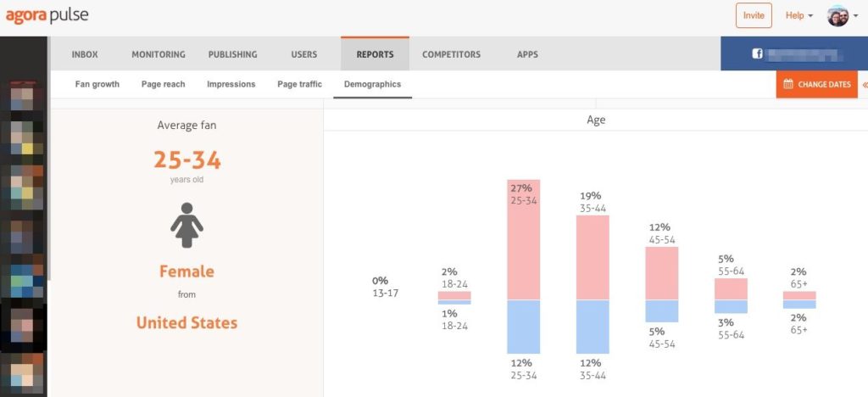Click the blue male 65+ bar
The width and height of the screenshot is (868, 397).
[799, 305]
